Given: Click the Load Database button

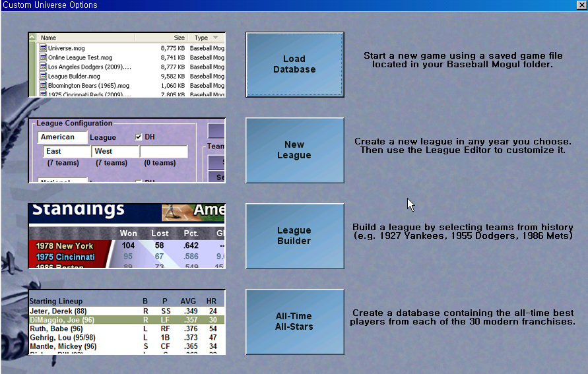Looking at the screenshot, I should coord(295,65).
